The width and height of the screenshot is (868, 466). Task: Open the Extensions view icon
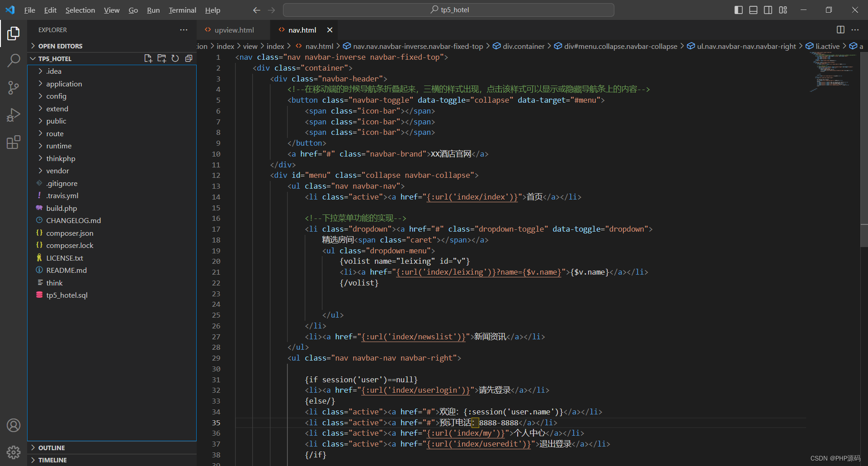pos(14,142)
